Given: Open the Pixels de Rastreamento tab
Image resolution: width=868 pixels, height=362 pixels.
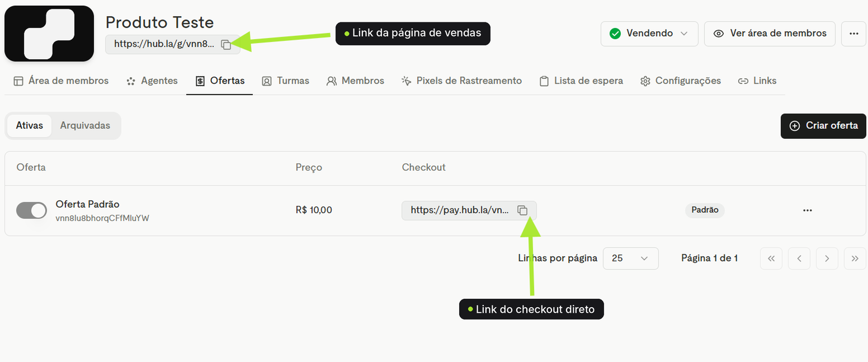Looking at the screenshot, I should (461, 81).
